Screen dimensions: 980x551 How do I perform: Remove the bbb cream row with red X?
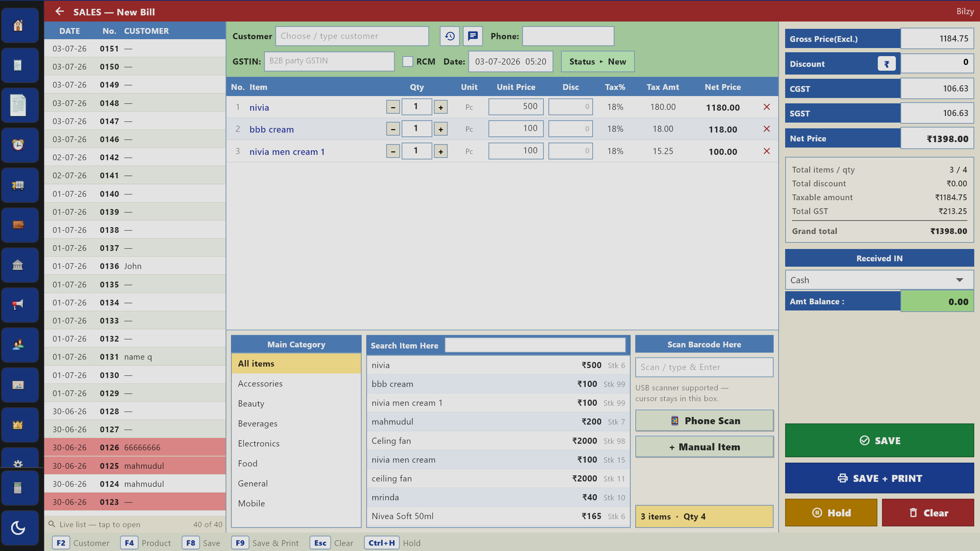pyautogui.click(x=767, y=129)
